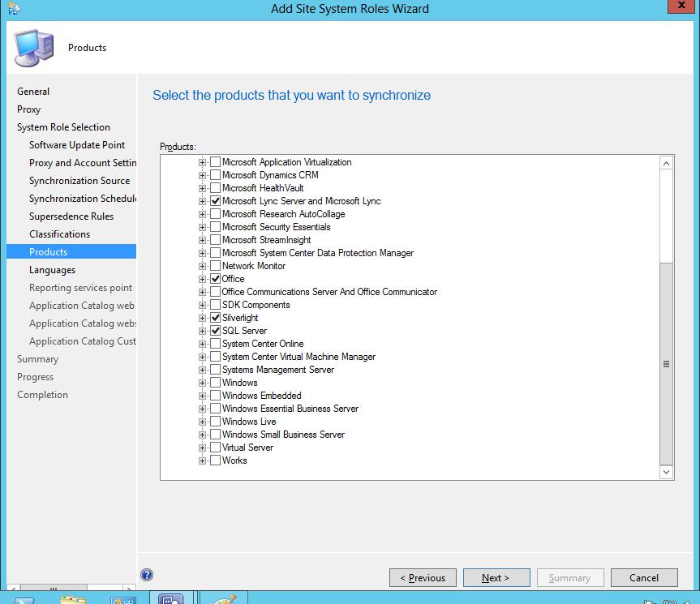The width and height of the screenshot is (700, 604).
Task: Tick the Microsoft Security Essentials checkbox
Action: (x=215, y=227)
